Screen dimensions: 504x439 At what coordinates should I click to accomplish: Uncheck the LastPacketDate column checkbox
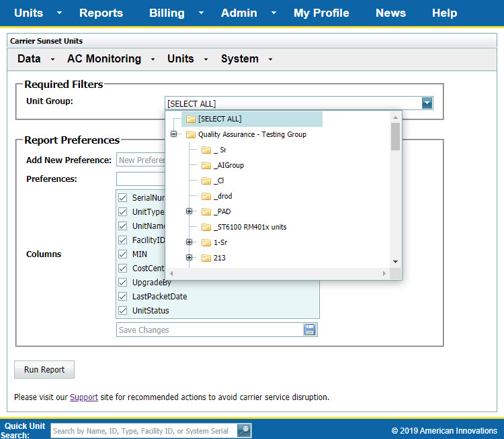coord(123,296)
